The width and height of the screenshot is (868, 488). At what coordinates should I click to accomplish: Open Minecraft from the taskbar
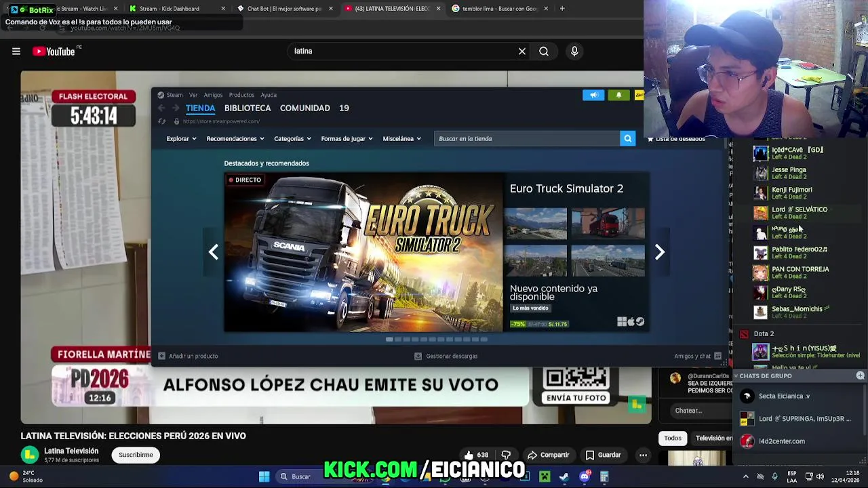pyautogui.click(x=545, y=476)
